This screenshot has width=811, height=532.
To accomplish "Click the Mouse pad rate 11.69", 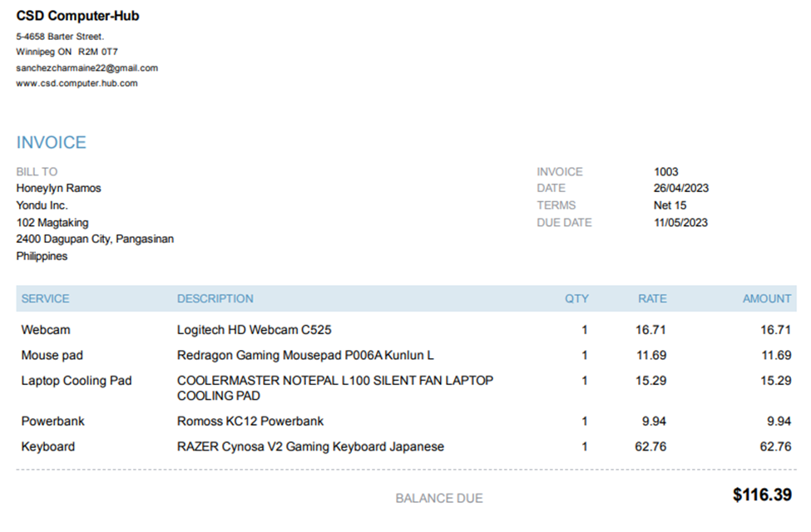I will click(x=651, y=356).
